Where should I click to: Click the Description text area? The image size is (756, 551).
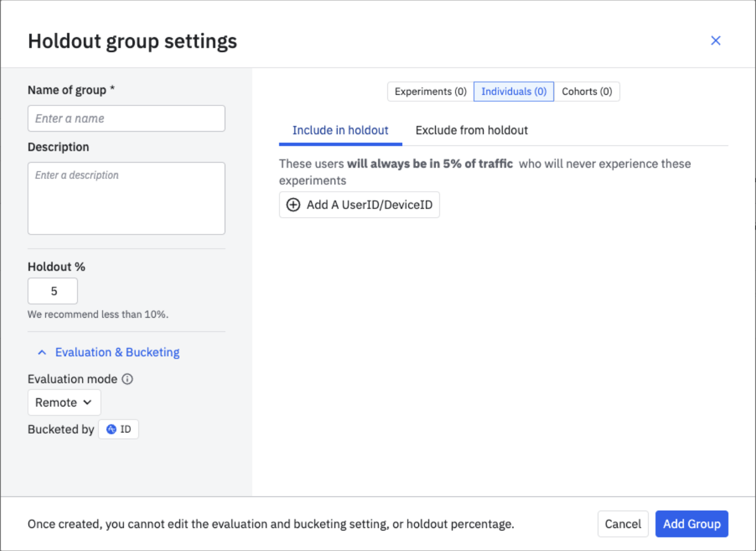(x=126, y=197)
